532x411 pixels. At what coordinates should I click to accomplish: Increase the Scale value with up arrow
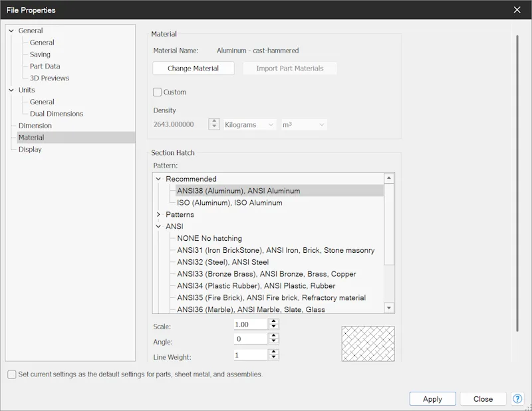(x=274, y=321)
